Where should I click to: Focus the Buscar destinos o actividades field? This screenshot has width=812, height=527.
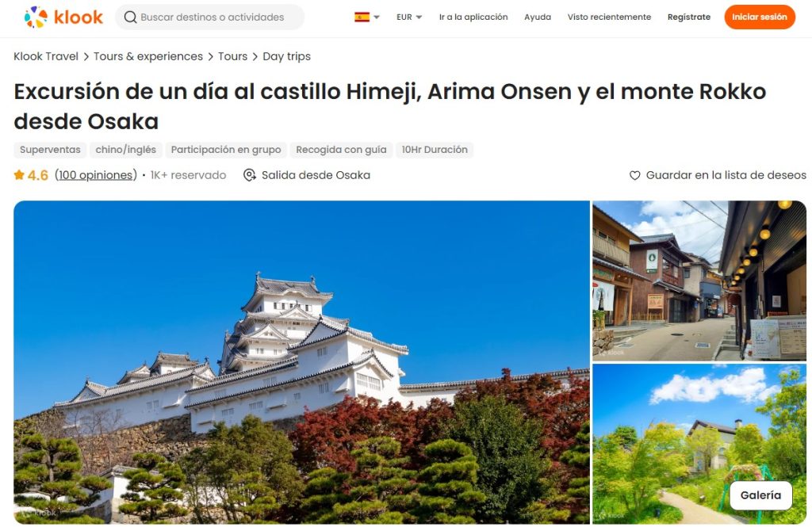pyautogui.click(x=209, y=17)
